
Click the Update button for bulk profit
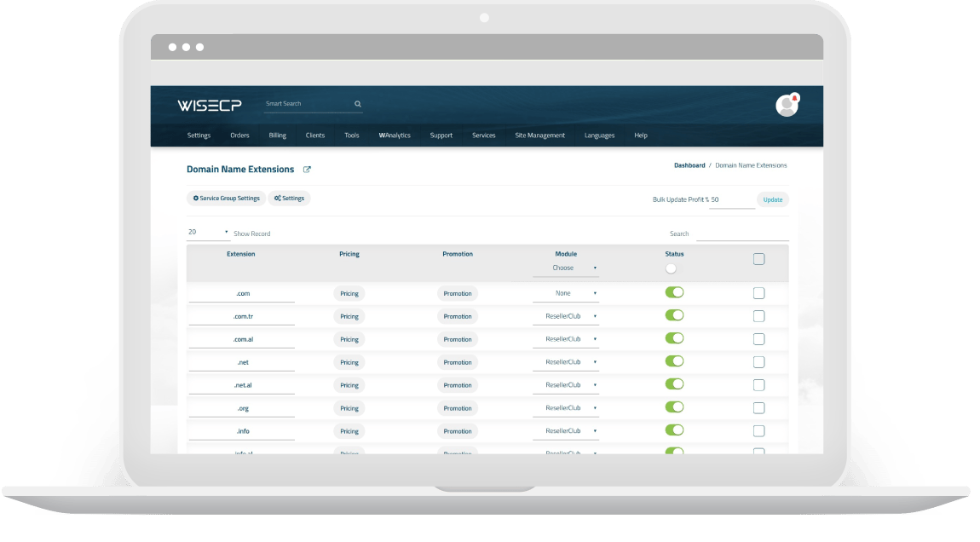[773, 199]
